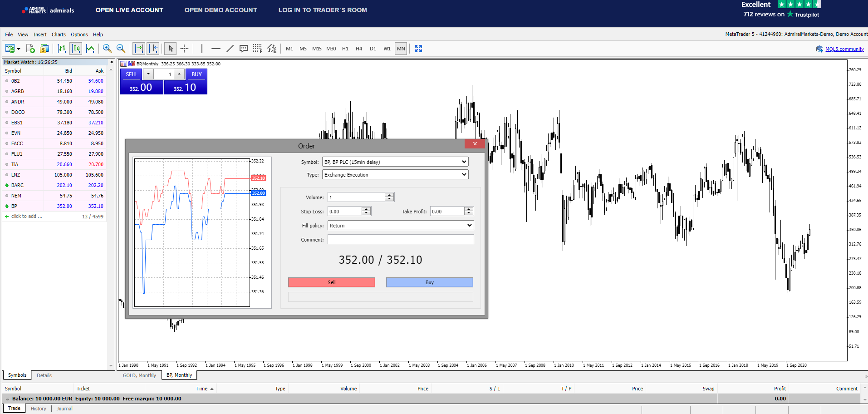Zoom out of the chart

tap(121, 49)
